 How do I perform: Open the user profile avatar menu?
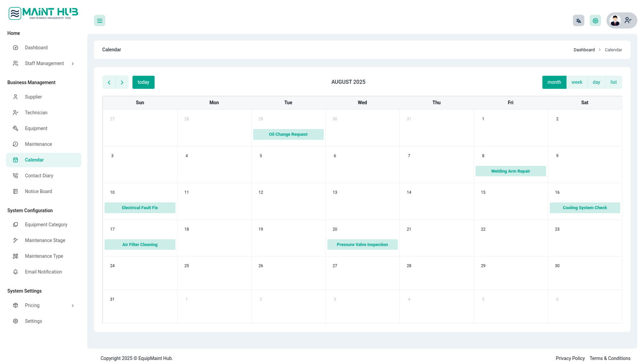pos(621,21)
